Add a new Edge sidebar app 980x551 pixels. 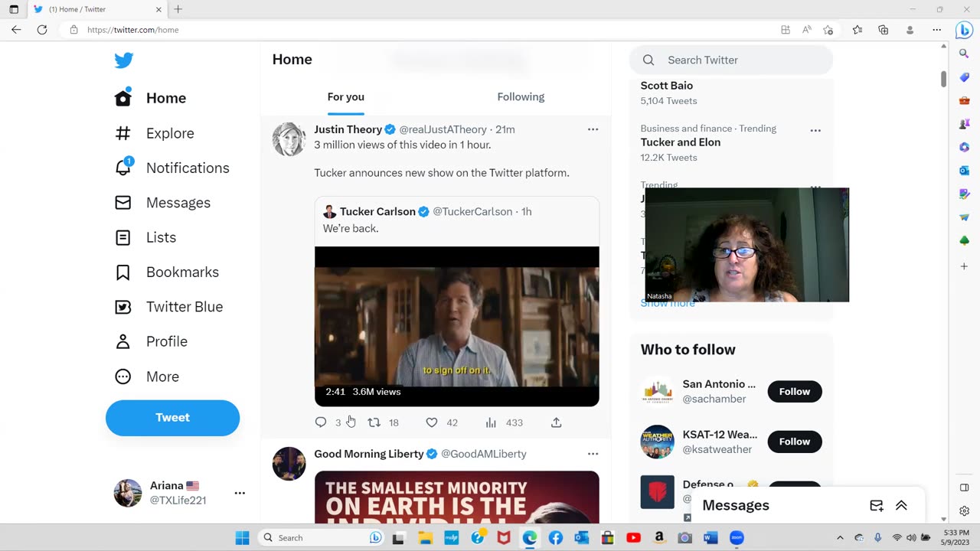pyautogui.click(x=964, y=266)
